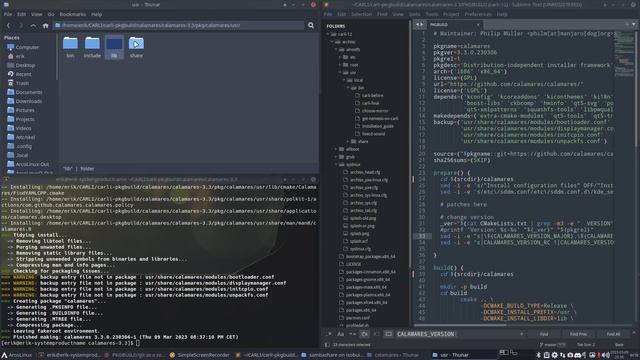Collapse the local folder in Sublime sidebar
The image size is (640, 360).
click(344, 80)
